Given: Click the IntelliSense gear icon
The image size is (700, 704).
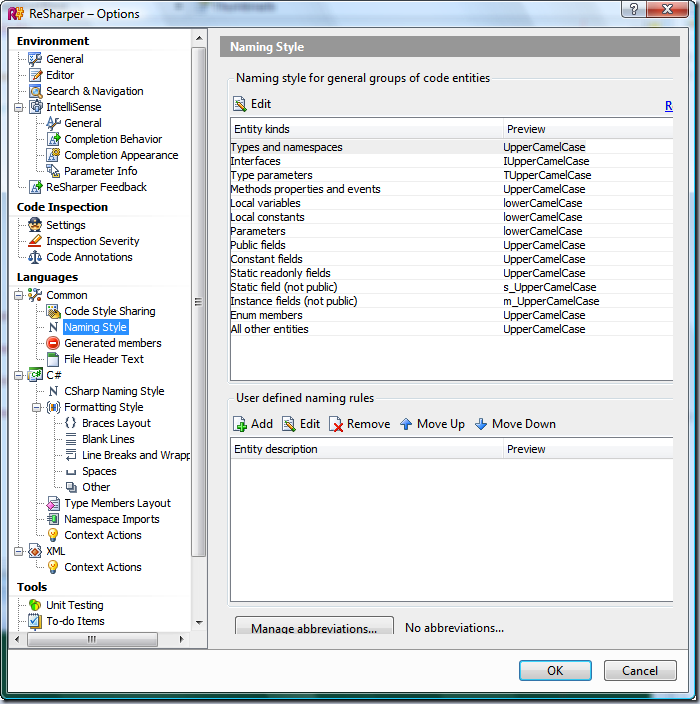Looking at the screenshot, I should pos(35,107).
